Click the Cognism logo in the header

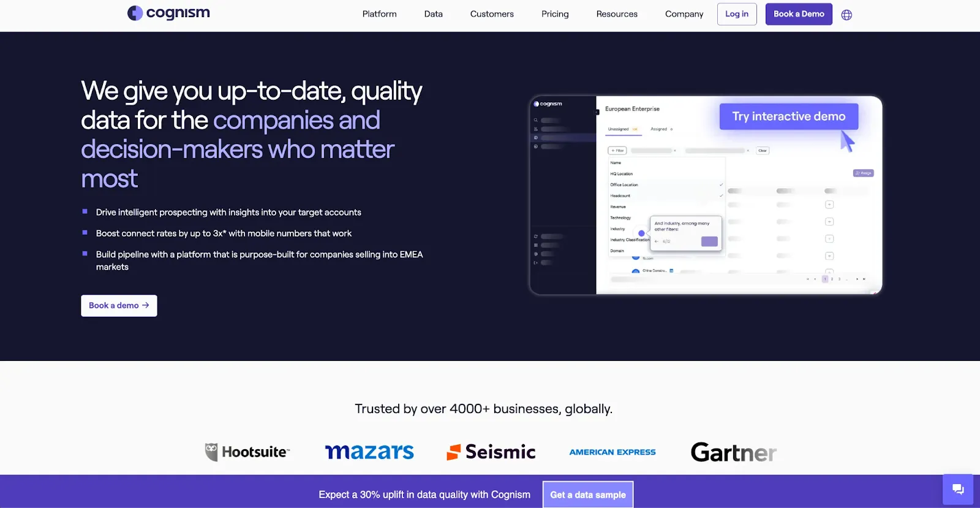pyautogui.click(x=168, y=13)
